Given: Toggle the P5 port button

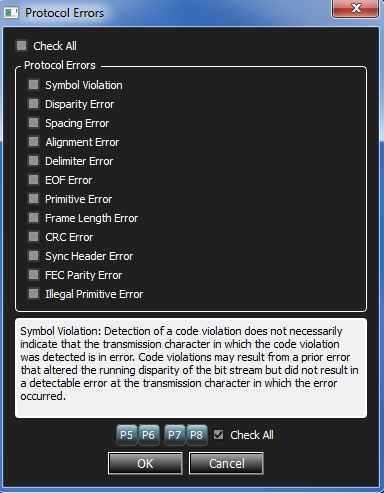Looking at the screenshot, I should coord(127,435).
